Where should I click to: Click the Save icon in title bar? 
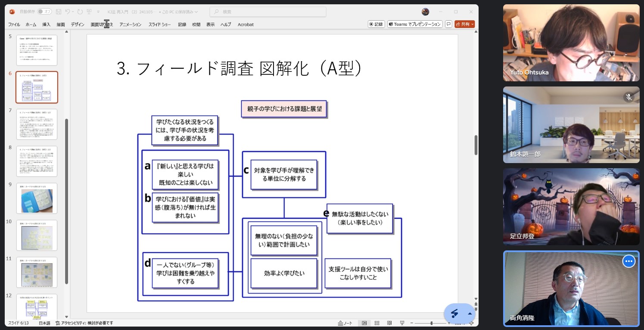tap(58, 12)
